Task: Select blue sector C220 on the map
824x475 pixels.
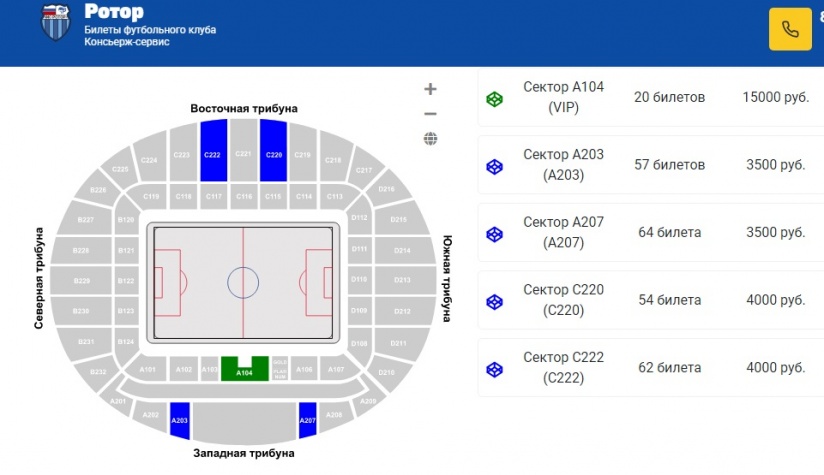Action: point(273,151)
